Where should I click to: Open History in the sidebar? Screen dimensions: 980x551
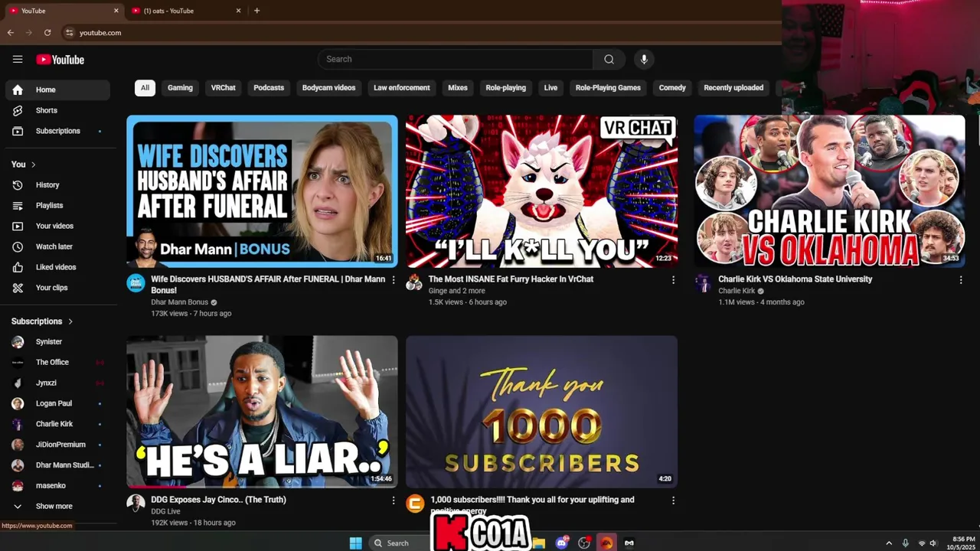tap(57, 184)
